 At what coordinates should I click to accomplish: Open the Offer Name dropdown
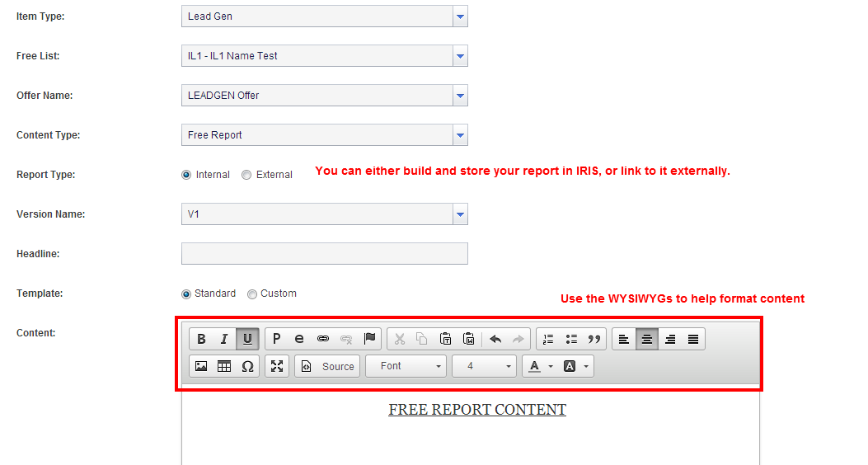(x=460, y=96)
